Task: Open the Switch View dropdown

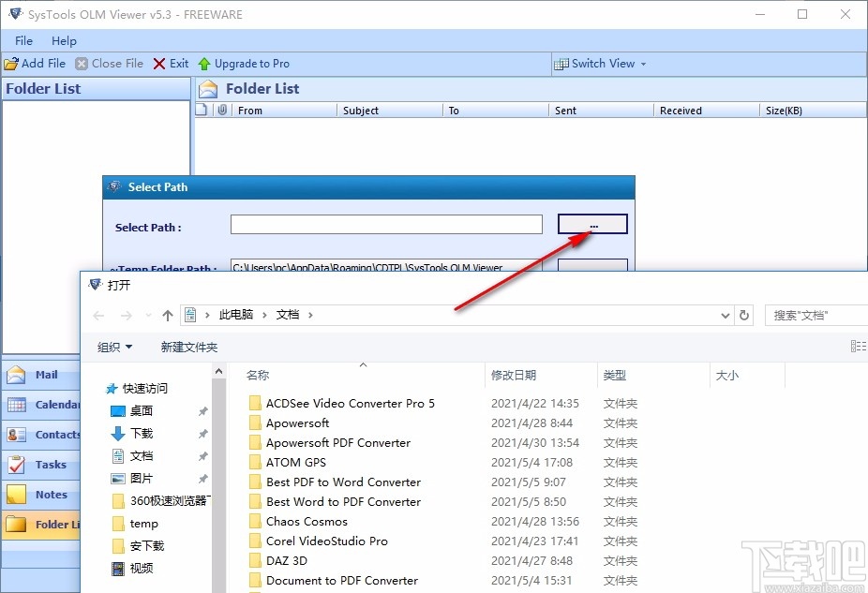Action: point(600,63)
